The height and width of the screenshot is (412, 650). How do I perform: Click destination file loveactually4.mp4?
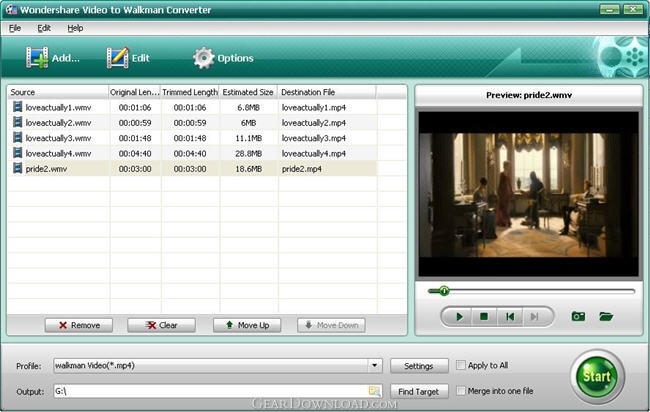click(314, 153)
